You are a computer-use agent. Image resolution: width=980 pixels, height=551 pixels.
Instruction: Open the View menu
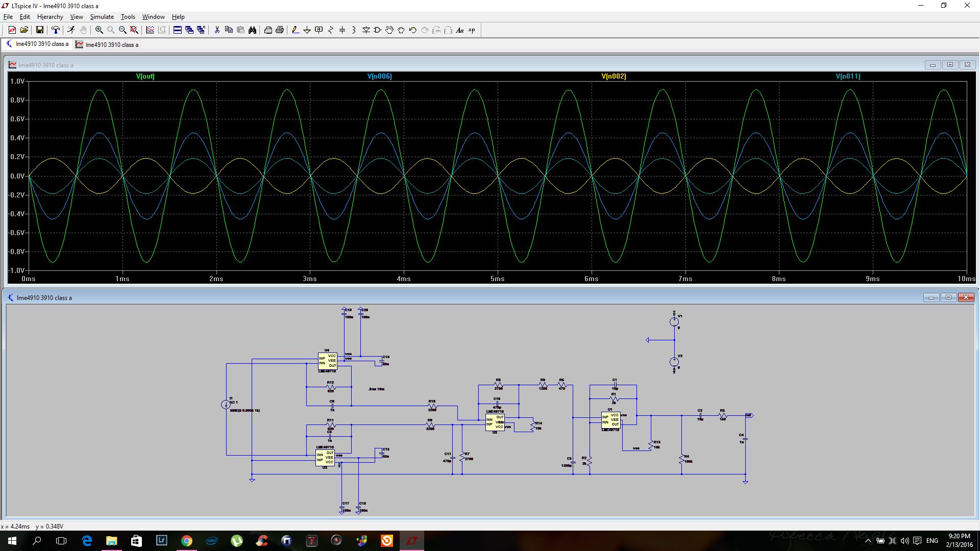coord(77,17)
